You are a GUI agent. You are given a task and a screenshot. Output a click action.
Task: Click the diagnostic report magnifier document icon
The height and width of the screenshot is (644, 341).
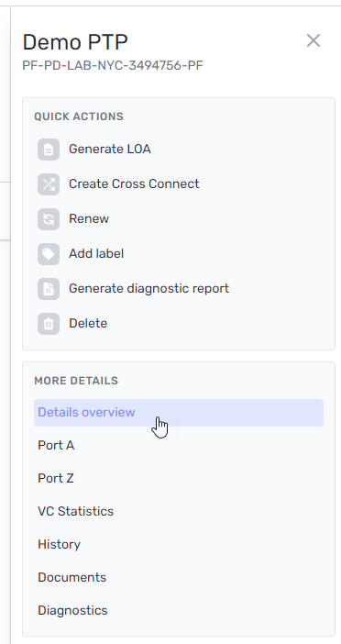click(49, 289)
